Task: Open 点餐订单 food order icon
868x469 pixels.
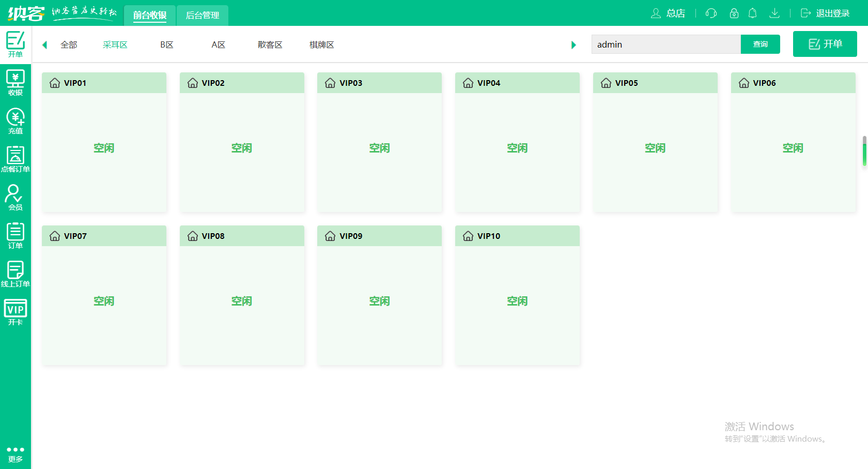Action: pyautogui.click(x=16, y=159)
